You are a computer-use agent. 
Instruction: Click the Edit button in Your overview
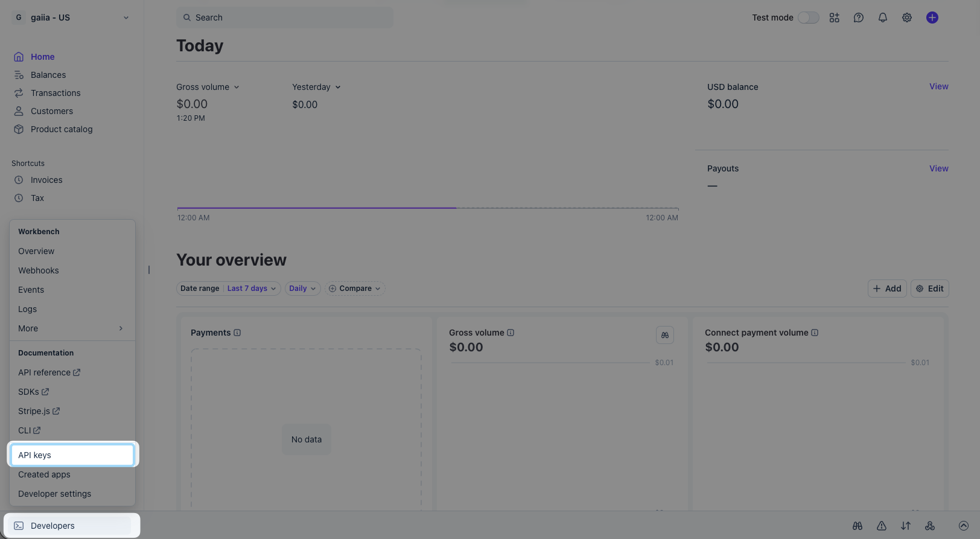coord(930,289)
